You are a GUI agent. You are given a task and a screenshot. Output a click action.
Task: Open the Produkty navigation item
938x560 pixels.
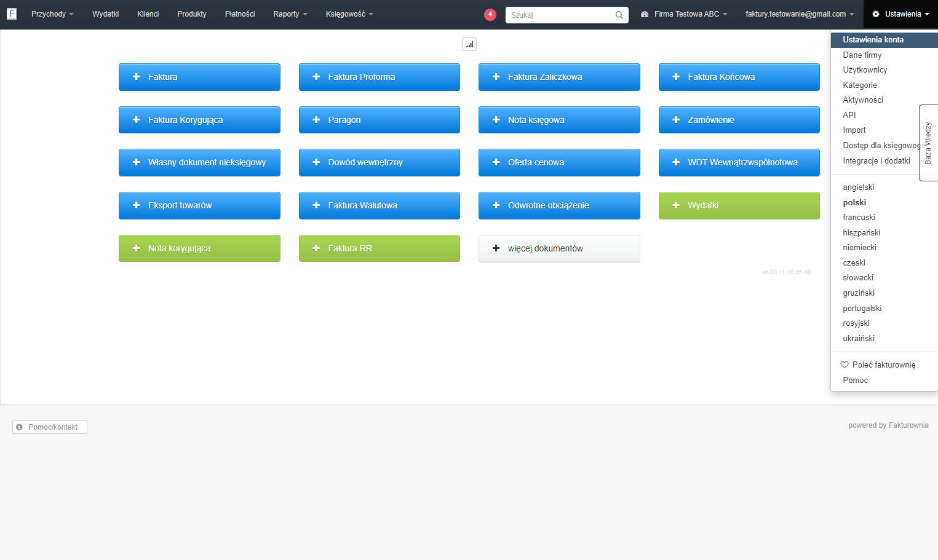[192, 14]
